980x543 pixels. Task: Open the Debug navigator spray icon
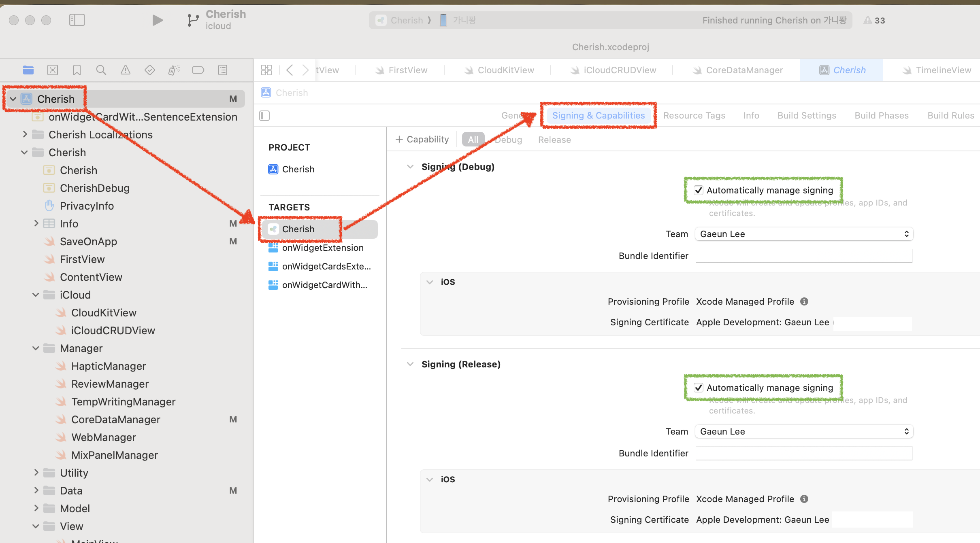pos(174,70)
